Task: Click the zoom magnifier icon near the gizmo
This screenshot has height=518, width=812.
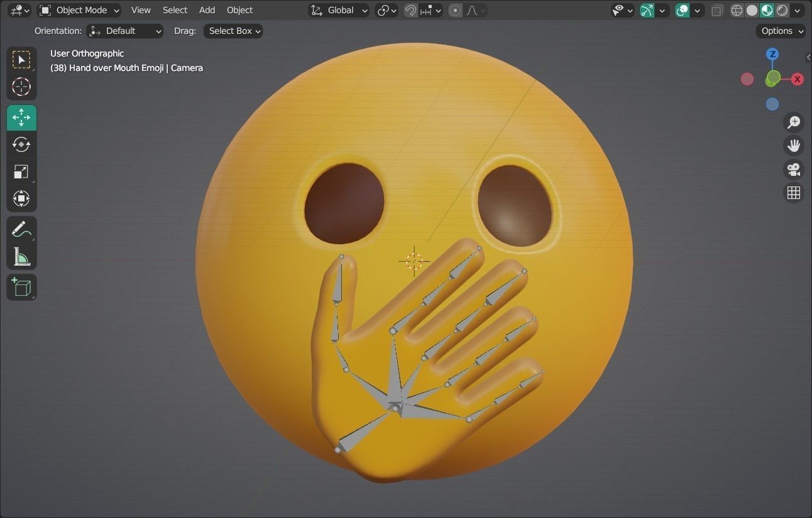Action: (794, 122)
